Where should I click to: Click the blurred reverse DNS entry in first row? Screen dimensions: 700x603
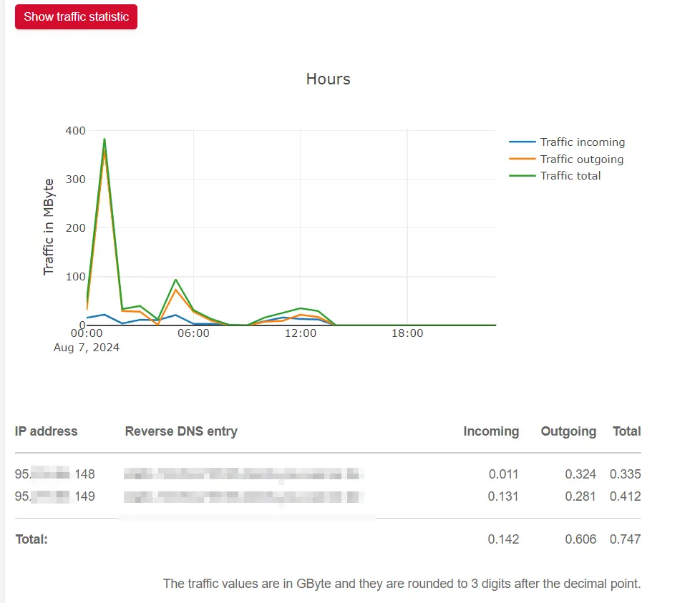click(243, 474)
